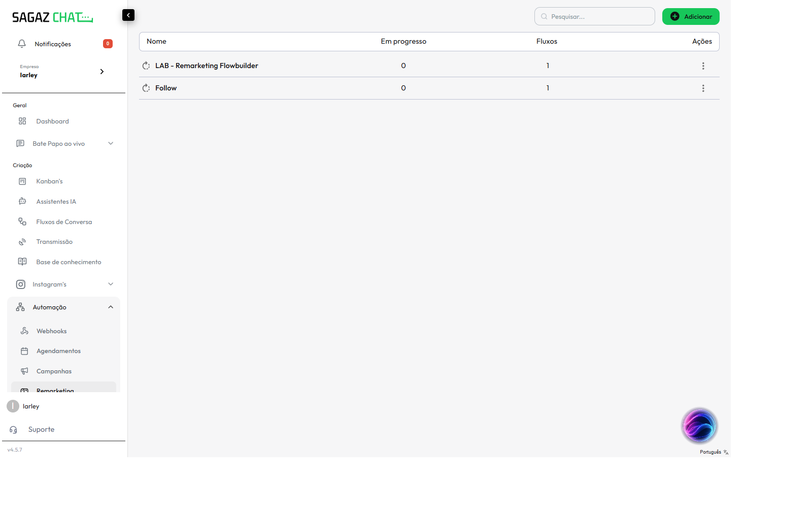Click the Sagaz Chat logo
Image resolution: width=812 pixels, height=508 pixels.
pos(53,17)
